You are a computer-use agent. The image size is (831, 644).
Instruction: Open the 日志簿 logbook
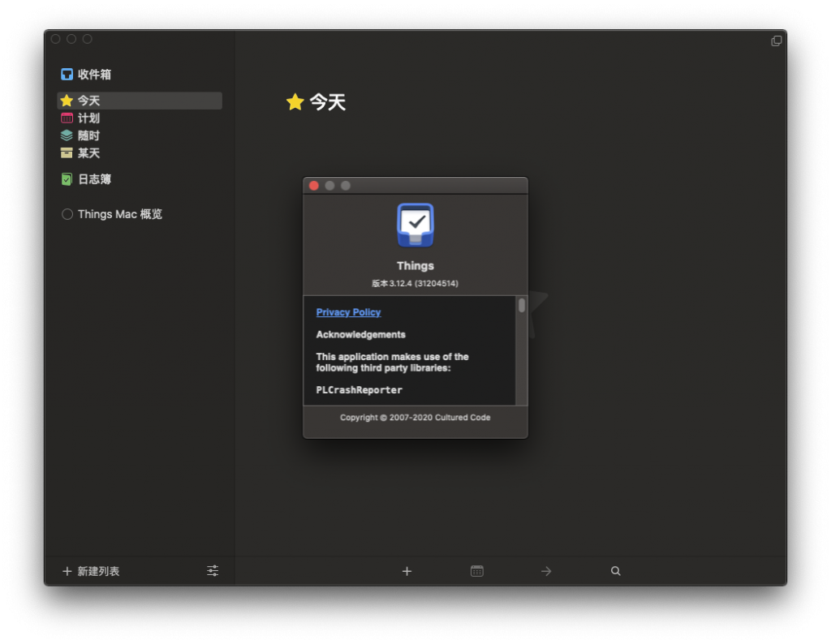(140, 179)
